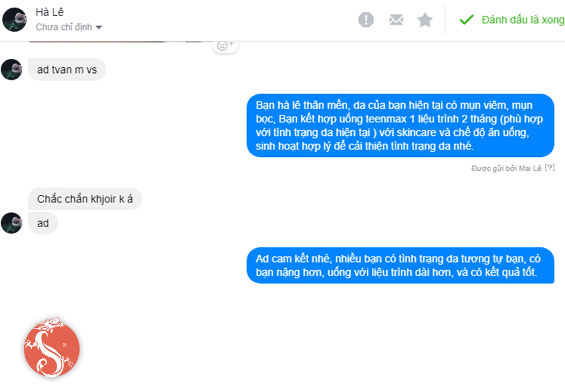565x392 pixels.
Task: Select the short 'ad' message bubble
Action: (43, 224)
